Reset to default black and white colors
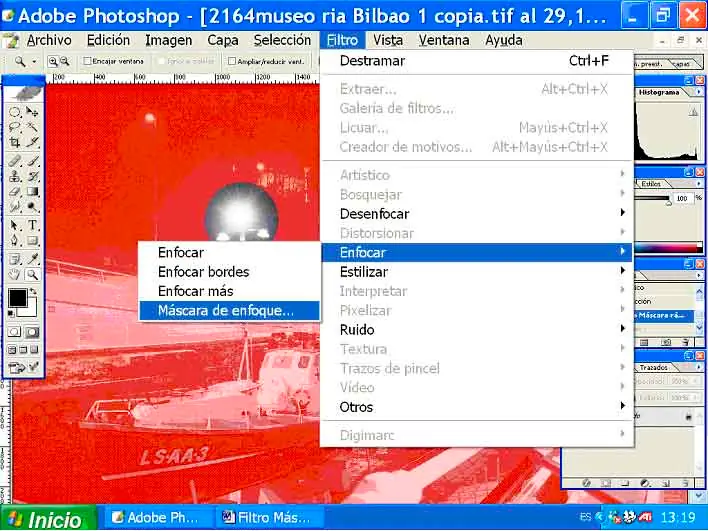 [11, 313]
